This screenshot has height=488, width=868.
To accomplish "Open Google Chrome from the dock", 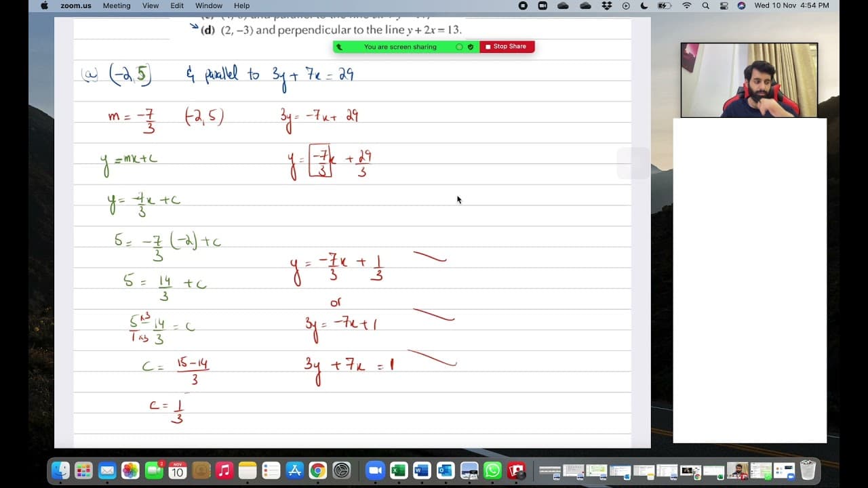I will (x=318, y=470).
